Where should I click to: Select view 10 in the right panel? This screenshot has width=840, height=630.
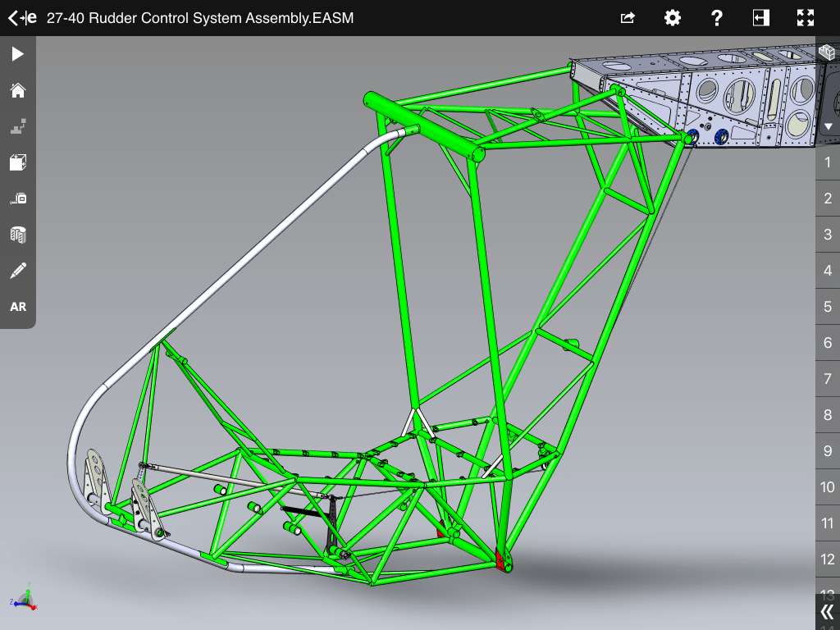[x=828, y=487]
